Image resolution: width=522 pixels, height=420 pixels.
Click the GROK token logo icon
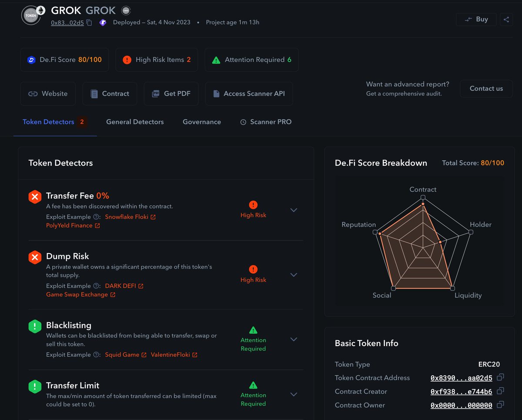(31, 16)
